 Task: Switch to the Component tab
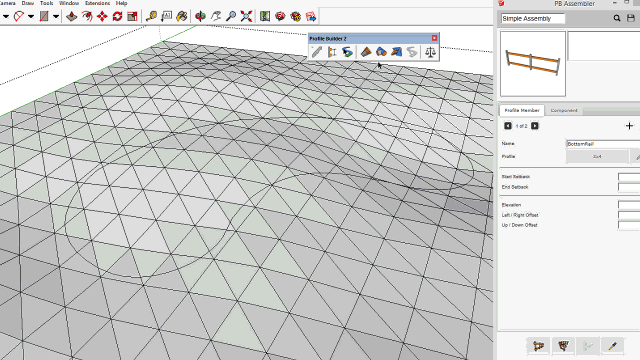pyautogui.click(x=564, y=110)
